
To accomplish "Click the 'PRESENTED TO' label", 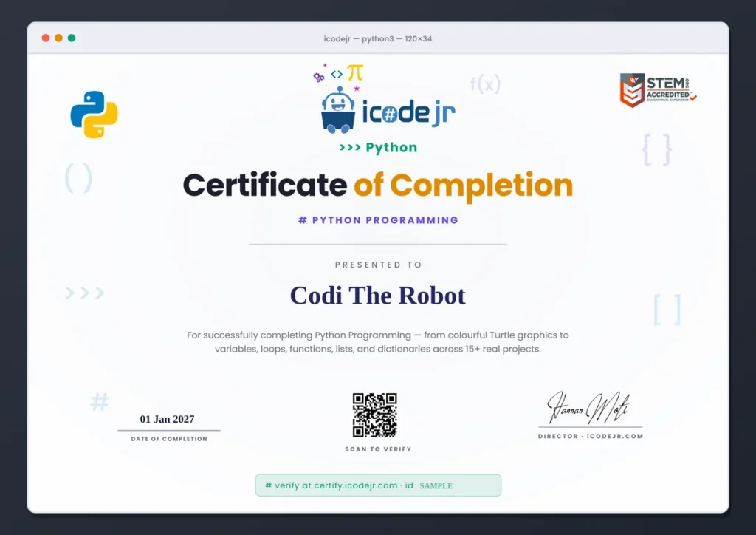I will 379,265.
